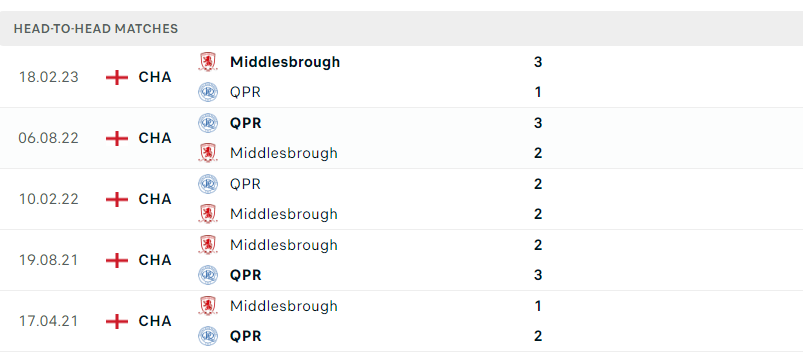Click England flag beside 18.02.23 date
This screenshot has width=803, height=361.
click(117, 77)
